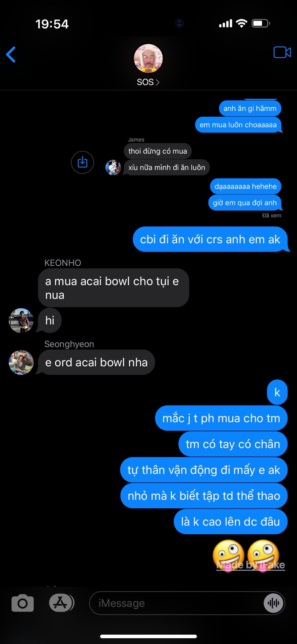
Task: Open the Made by iFake watermark link
Action: [250, 565]
